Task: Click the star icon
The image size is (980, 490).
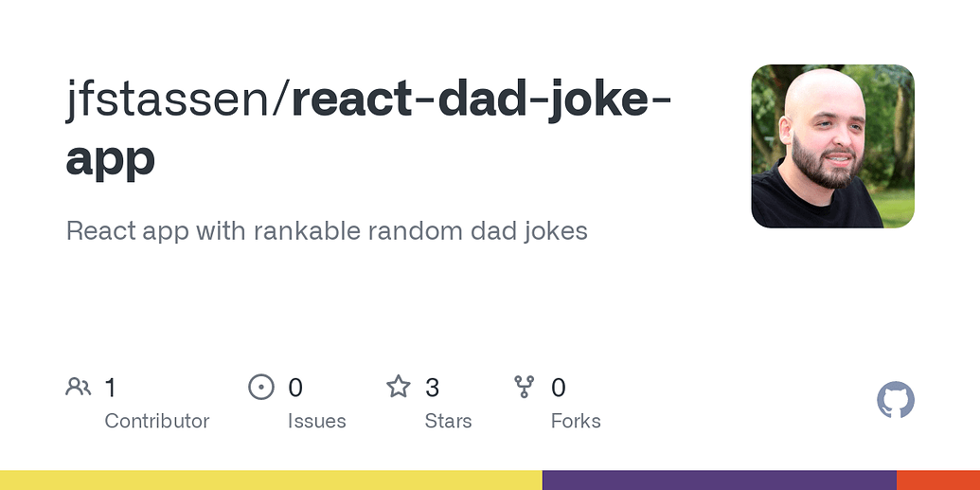Action: [398, 387]
